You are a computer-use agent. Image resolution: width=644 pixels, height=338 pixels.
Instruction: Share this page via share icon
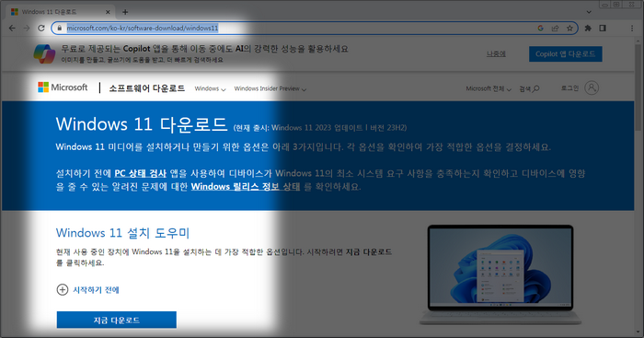[x=556, y=28]
